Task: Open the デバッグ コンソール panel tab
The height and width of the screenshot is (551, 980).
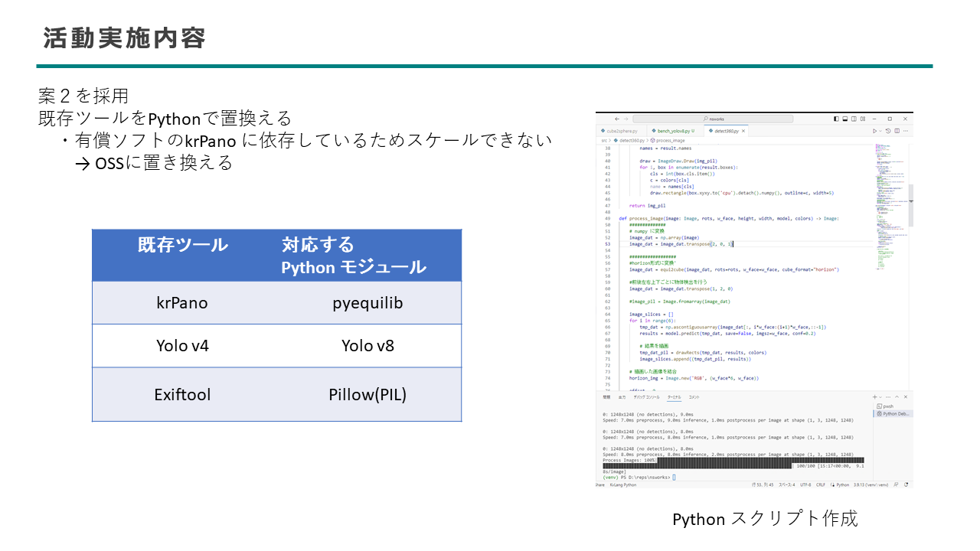Action: pos(646,397)
